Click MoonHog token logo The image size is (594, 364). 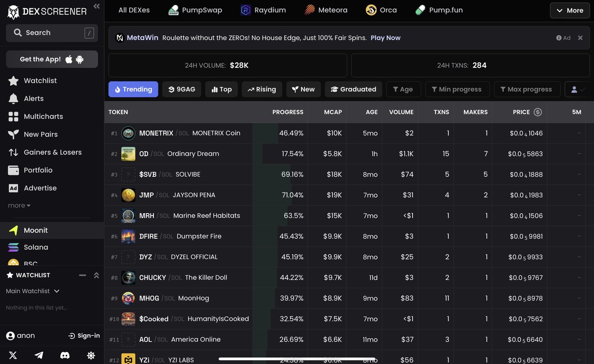[128, 298]
